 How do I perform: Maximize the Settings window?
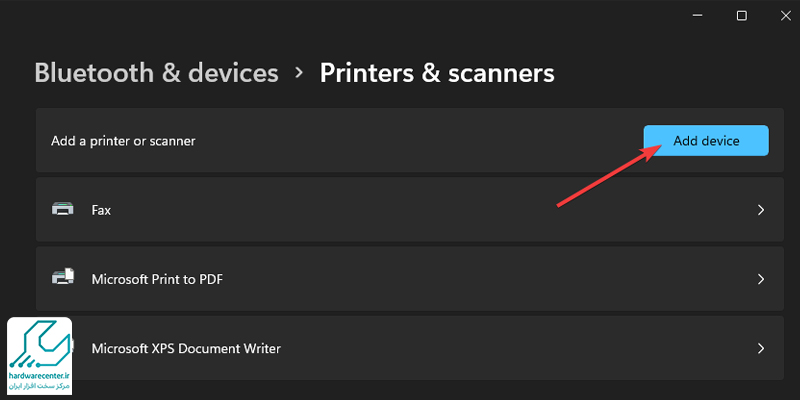tap(741, 15)
